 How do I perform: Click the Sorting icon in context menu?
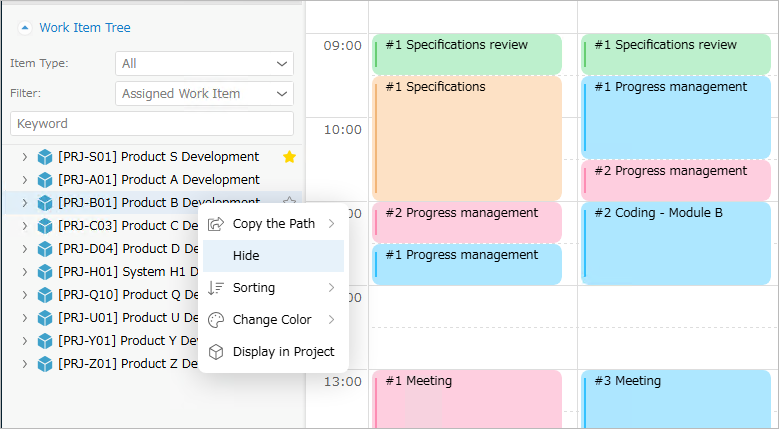tap(216, 288)
